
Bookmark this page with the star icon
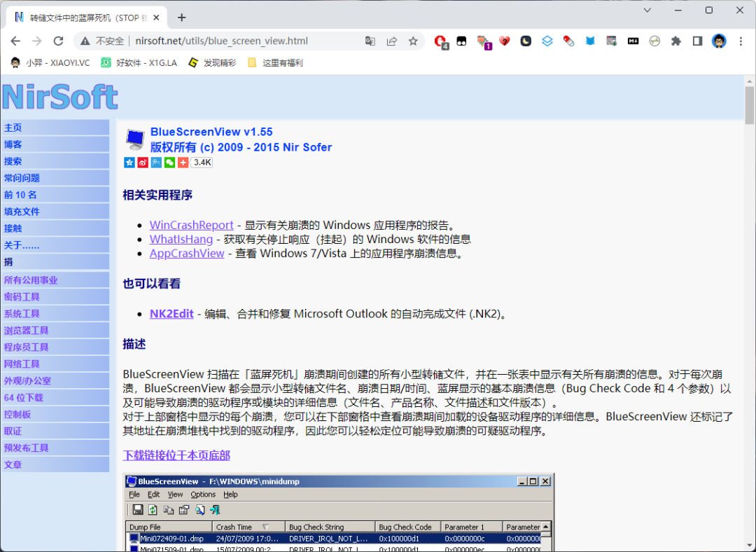pos(413,41)
